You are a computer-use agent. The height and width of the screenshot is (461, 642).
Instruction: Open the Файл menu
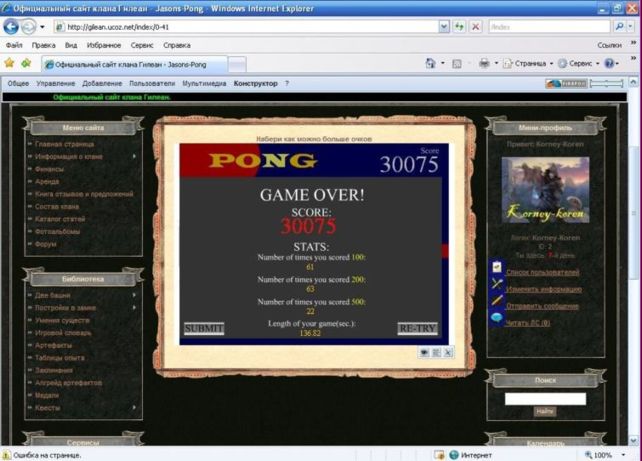pyautogui.click(x=14, y=45)
